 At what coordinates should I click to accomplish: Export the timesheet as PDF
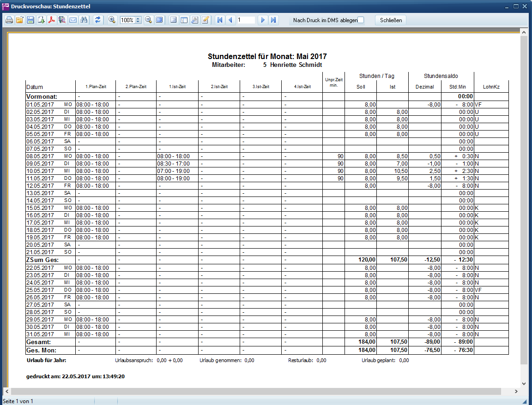click(52, 20)
